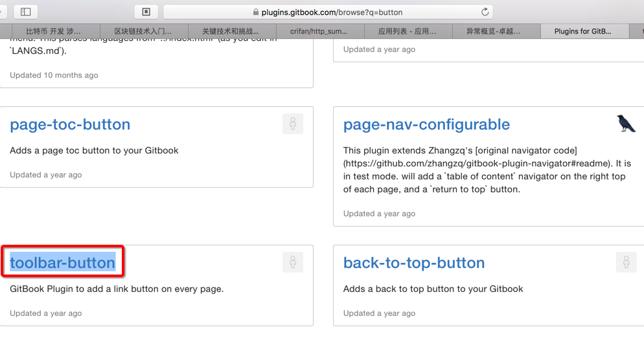Screen dimensions: 644x338
Task: Click the crow avatar on page-nav-configurable
Action: coord(626,124)
